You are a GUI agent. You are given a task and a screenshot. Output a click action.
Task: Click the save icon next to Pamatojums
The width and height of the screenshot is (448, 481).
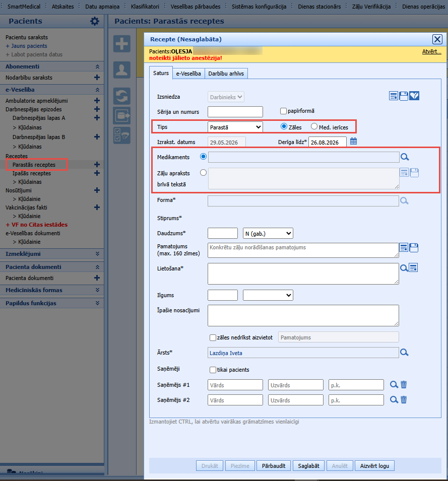pos(414,248)
